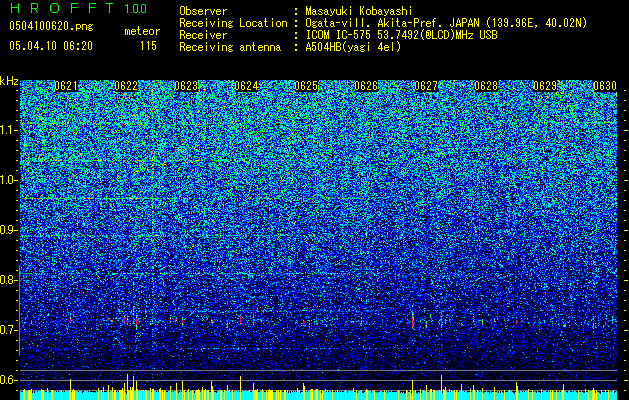This screenshot has height=400, width=629.
Task: Click the kHz axis unit label
Action: pyautogui.click(x=9, y=81)
